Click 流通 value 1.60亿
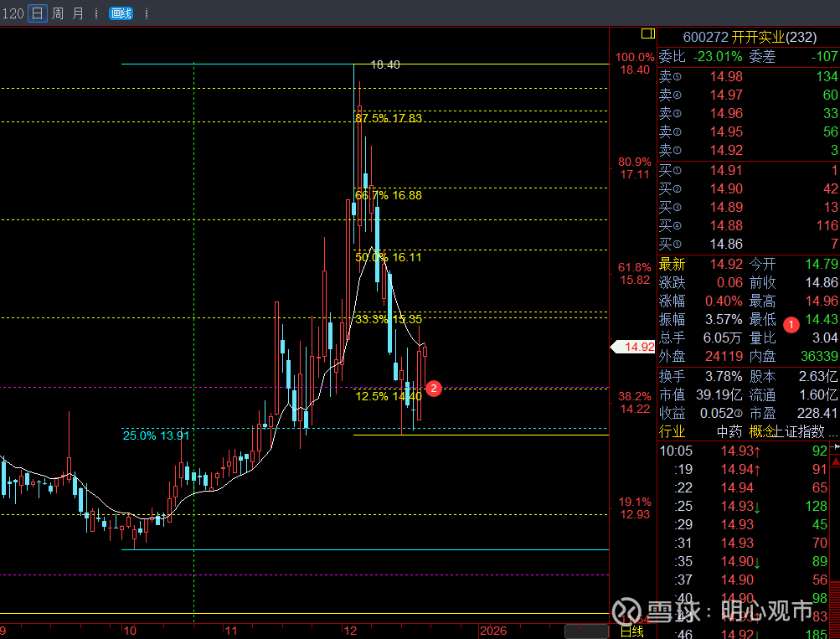The image size is (840, 639). (818, 395)
